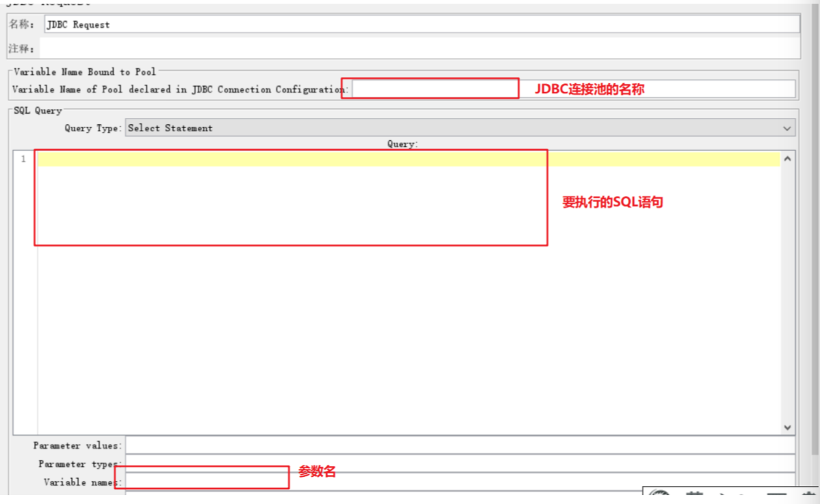The width and height of the screenshot is (820, 504).
Task: Click line 1 of the SQL Query editor
Action: pyautogui.click(x=409, y=159)
